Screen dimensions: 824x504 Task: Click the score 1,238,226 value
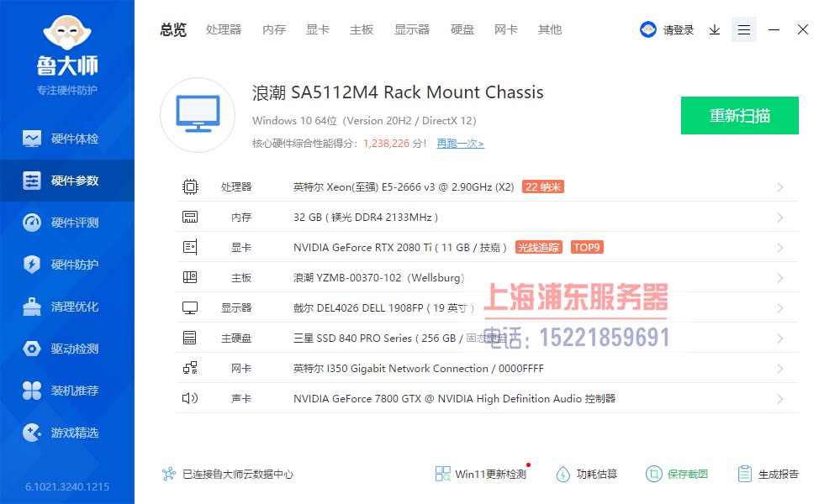pyautogui.click(x=386, y=144)
